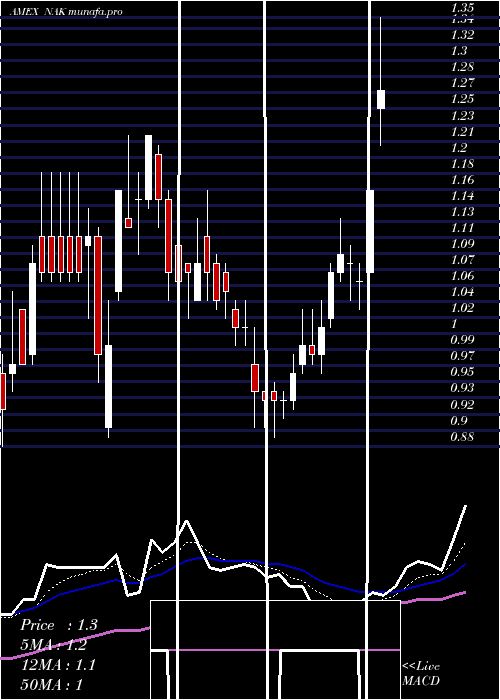Click the latest white candlestick near 1.25
Image resolution: width=500 pixels, height=700 pixels.
pos(381,99)
